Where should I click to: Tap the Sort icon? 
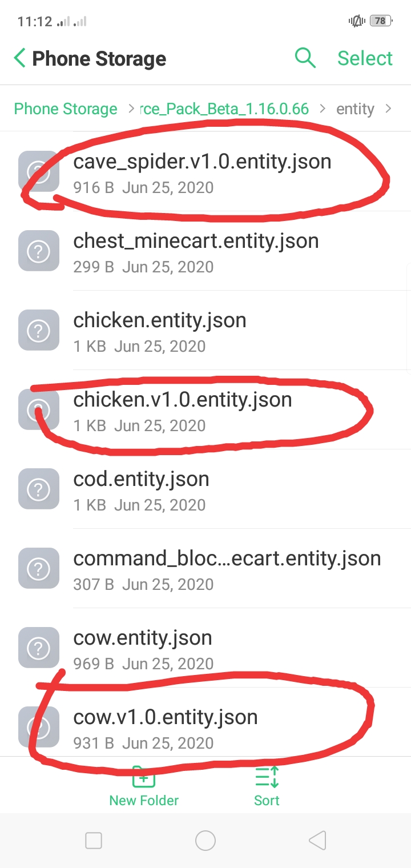click(x=267, y=778)
